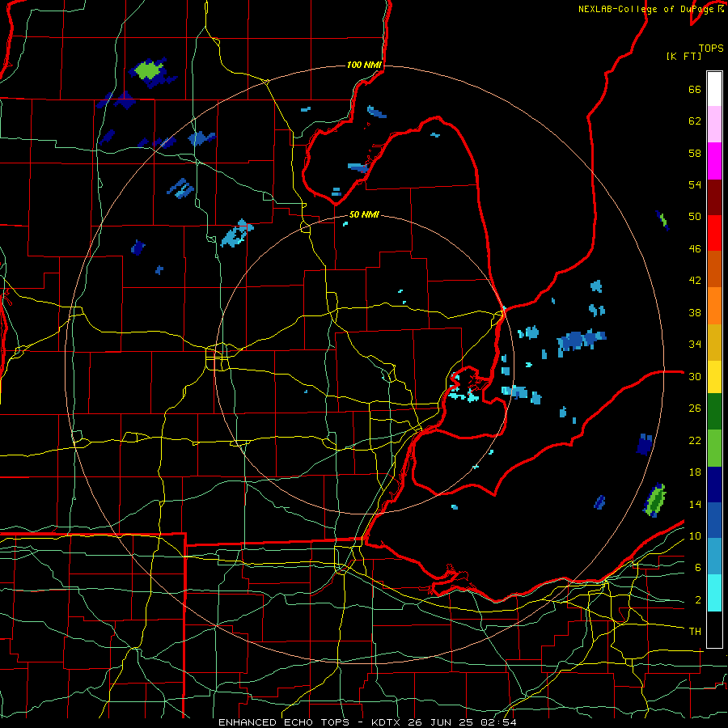
Task: Click the "18" legend value
Action: pos(695,472)
